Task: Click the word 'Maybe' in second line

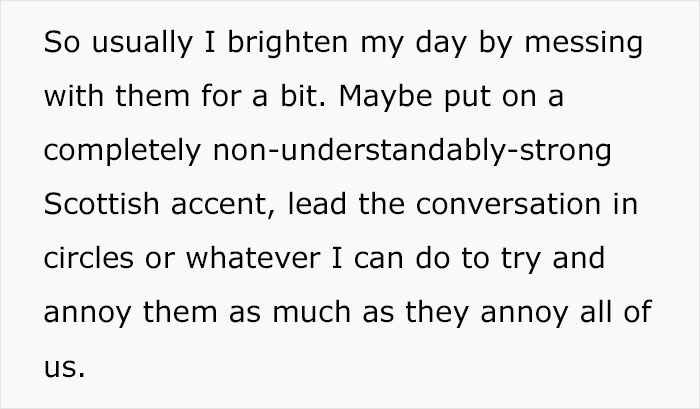Action: (x=386, y=97)
